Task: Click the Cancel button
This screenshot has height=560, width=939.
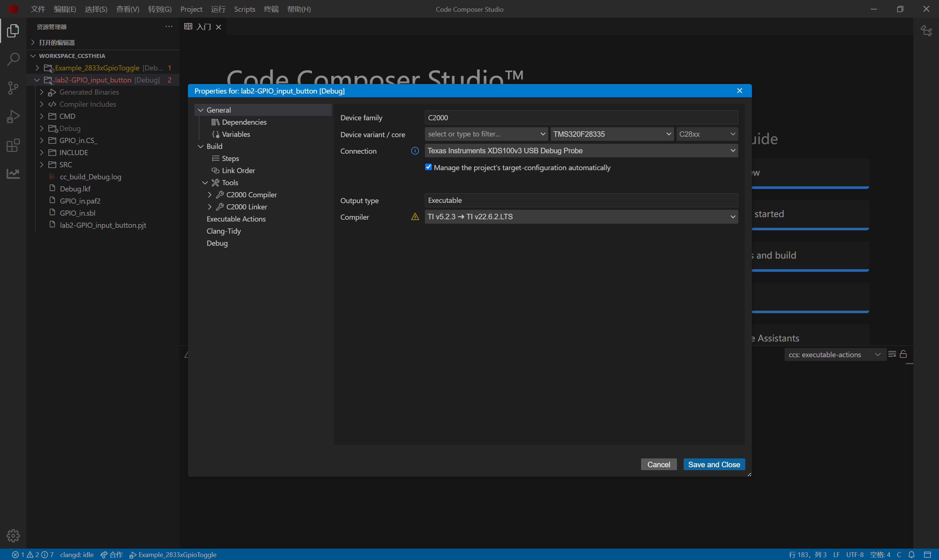Action: (658, 465)
